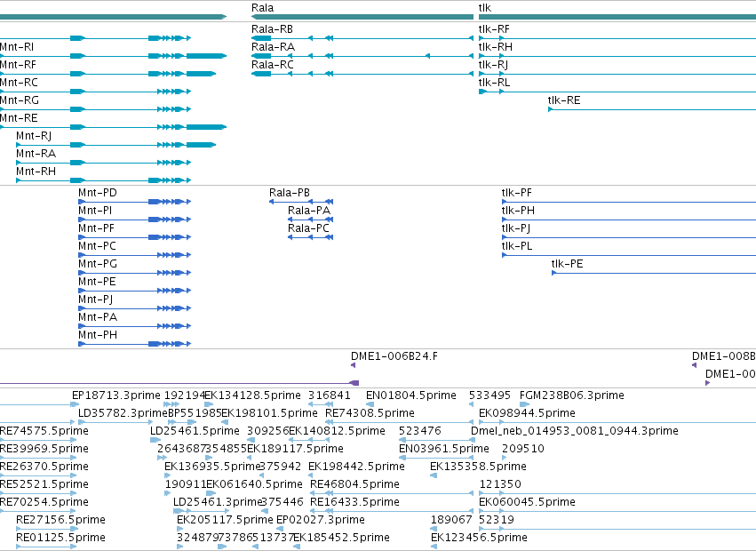Click CDS label Mnt-PH
Image resolution: width=756 pixels, height=551 pixels.
point(98,335)
